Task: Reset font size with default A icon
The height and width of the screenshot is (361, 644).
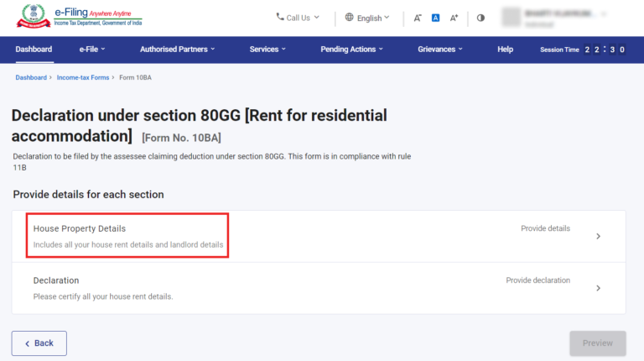Action: [436, 18]
